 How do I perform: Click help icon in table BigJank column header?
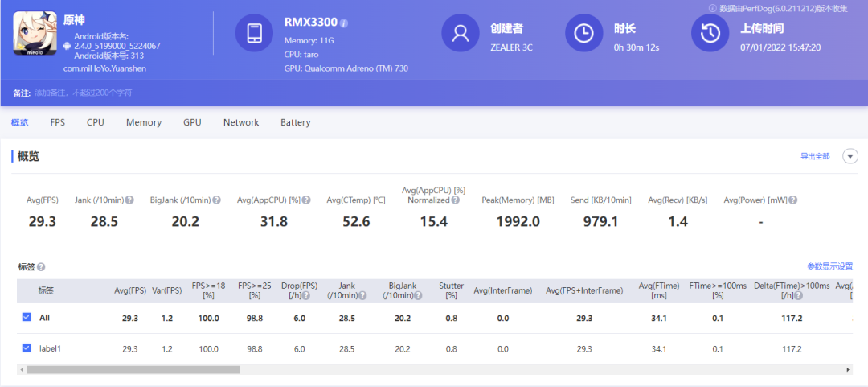click(x=418, y=296)
